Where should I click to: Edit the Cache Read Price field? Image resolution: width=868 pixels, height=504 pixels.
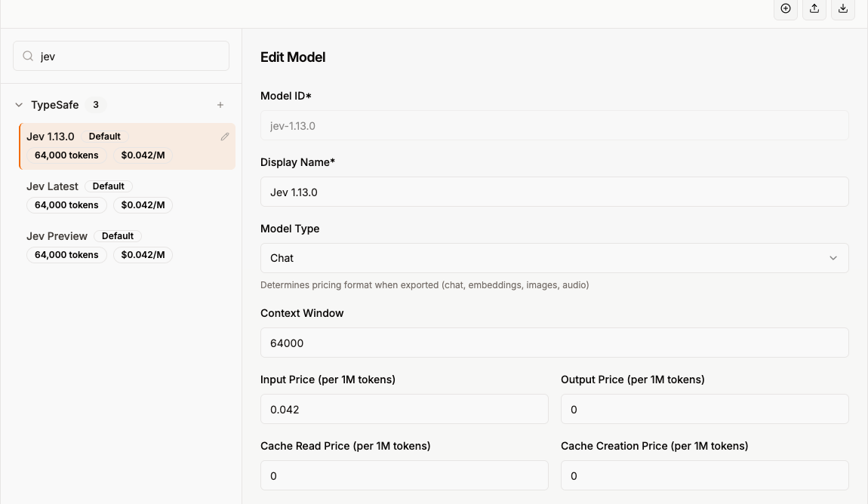pos(404,476)
